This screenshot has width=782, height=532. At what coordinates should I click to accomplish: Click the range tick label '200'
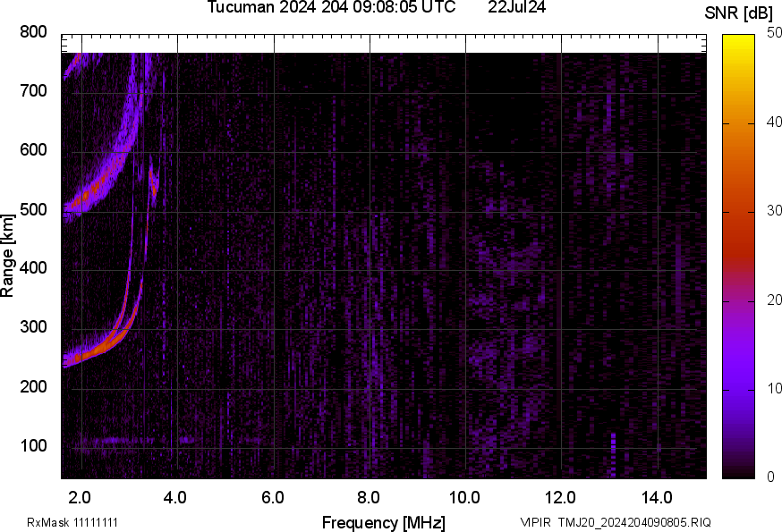[33, 386]
